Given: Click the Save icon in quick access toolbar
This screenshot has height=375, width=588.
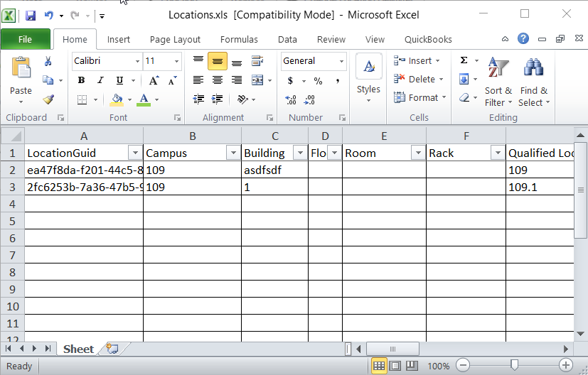Looking at the screenshot, I should coord(31,16).
